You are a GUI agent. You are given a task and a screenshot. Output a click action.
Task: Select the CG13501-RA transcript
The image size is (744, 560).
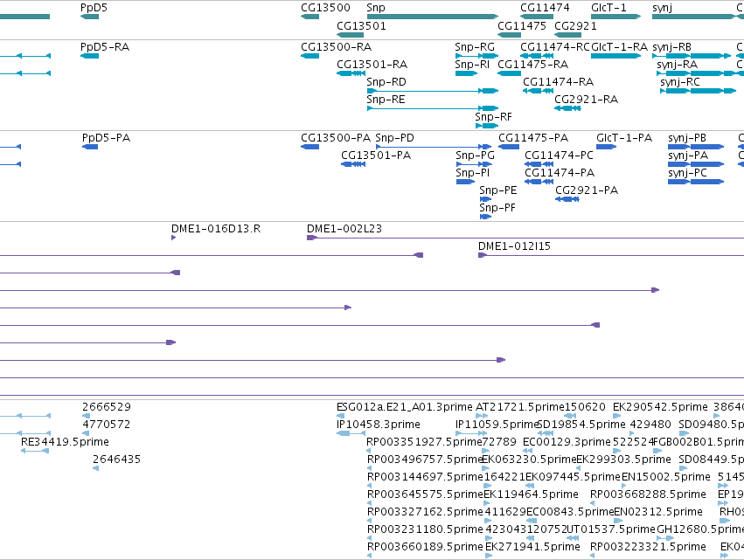(x=351, y=73)
